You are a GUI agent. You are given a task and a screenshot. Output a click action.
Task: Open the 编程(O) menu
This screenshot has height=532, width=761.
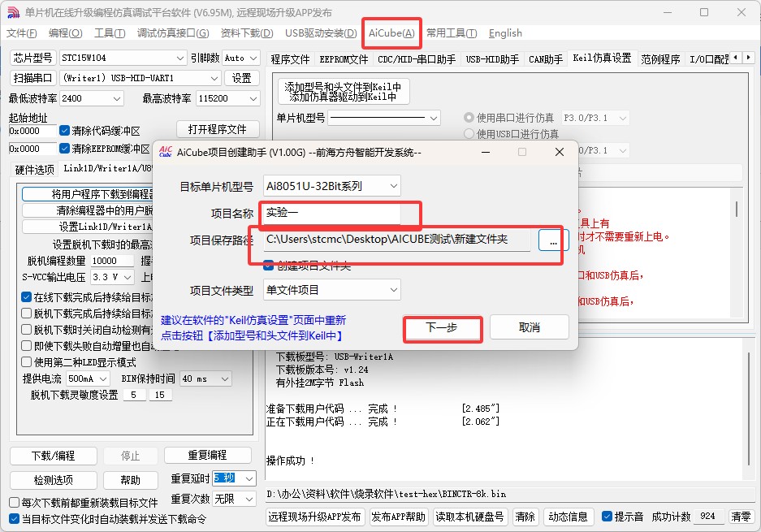(x=66, y=33)
